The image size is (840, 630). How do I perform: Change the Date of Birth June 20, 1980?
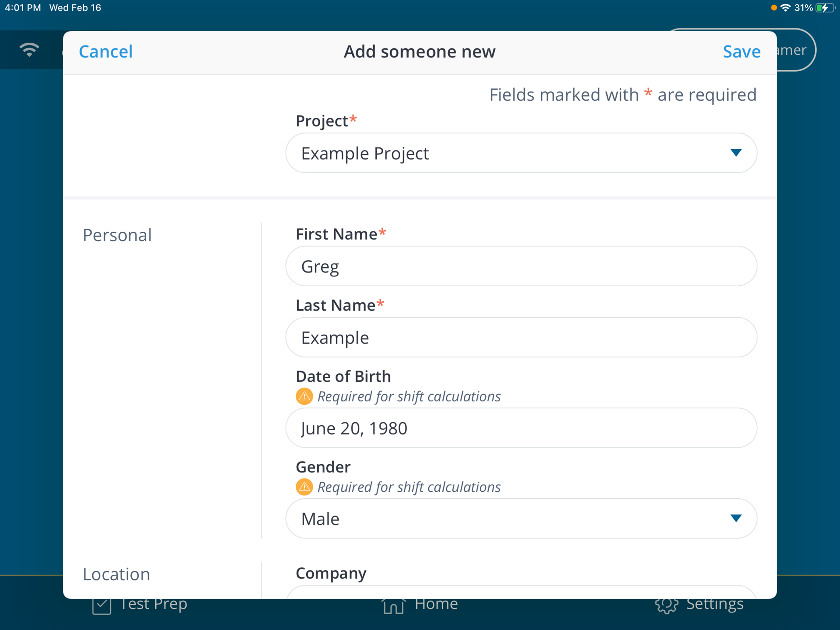[521, 428]
